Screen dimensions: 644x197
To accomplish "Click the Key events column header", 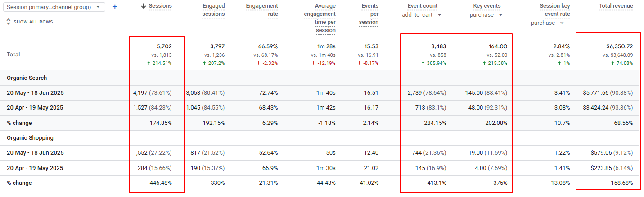I will point(486,6).
